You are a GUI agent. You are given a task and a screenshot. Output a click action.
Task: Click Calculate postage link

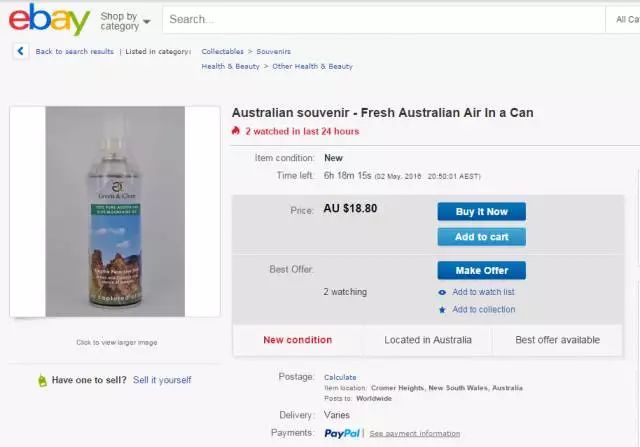tap(340, 377)
